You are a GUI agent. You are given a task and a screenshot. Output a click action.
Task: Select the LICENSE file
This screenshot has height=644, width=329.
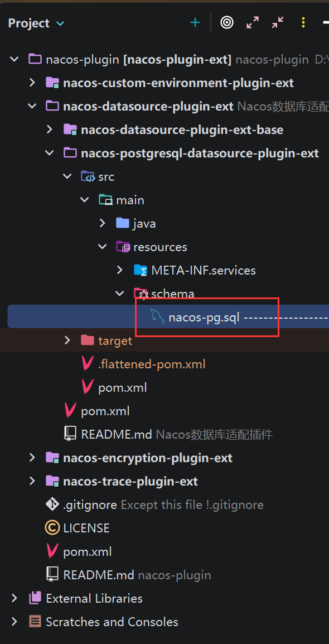(x=86, y=528)
